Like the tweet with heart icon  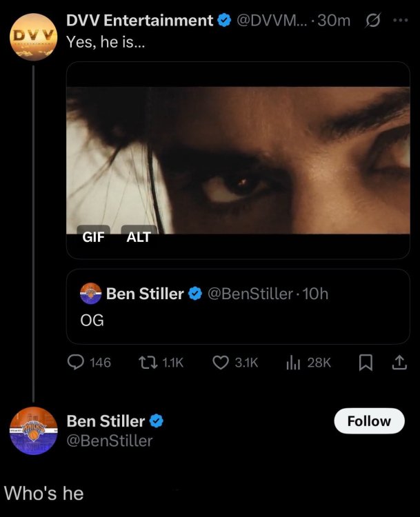[x=221, y=362]
